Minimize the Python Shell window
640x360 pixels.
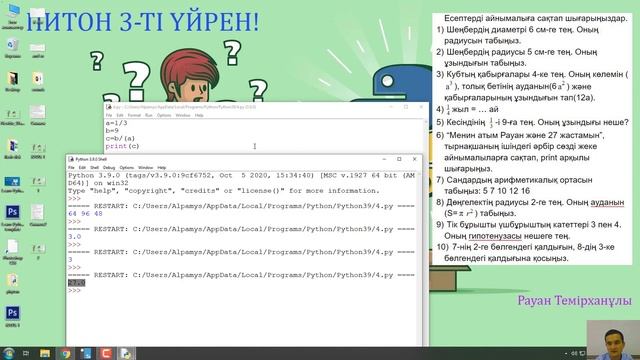click(384, 159)
